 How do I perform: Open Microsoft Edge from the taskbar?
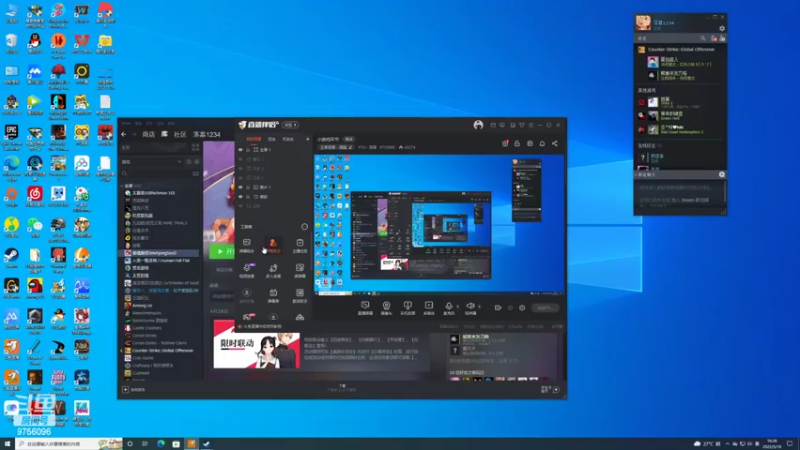coord(160,443)
